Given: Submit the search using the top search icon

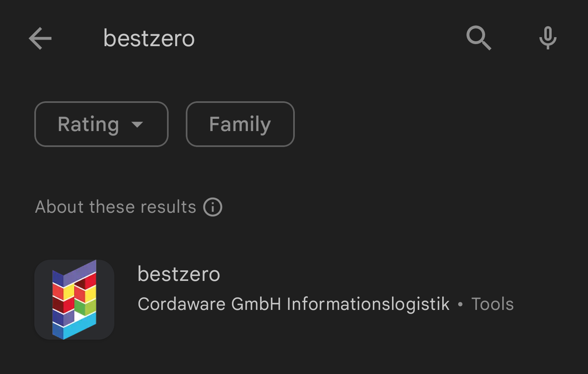Looking at the screenshot, I should (479, 38).
